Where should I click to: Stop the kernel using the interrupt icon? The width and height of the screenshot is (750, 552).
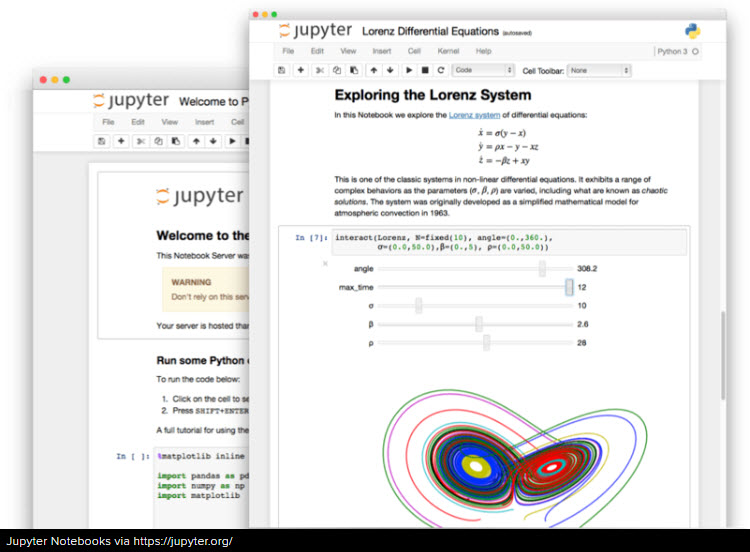click(x=424, y=70)
